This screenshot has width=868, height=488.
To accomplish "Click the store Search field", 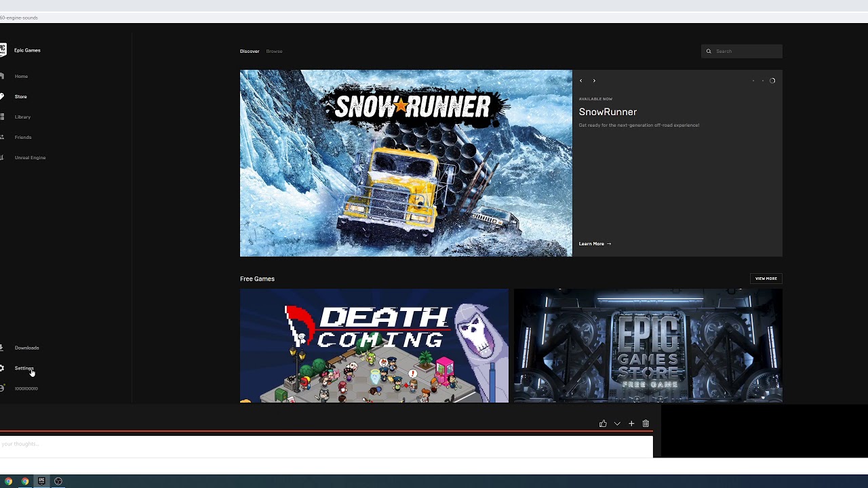I will pyautogui.click(x=742, y=52).
